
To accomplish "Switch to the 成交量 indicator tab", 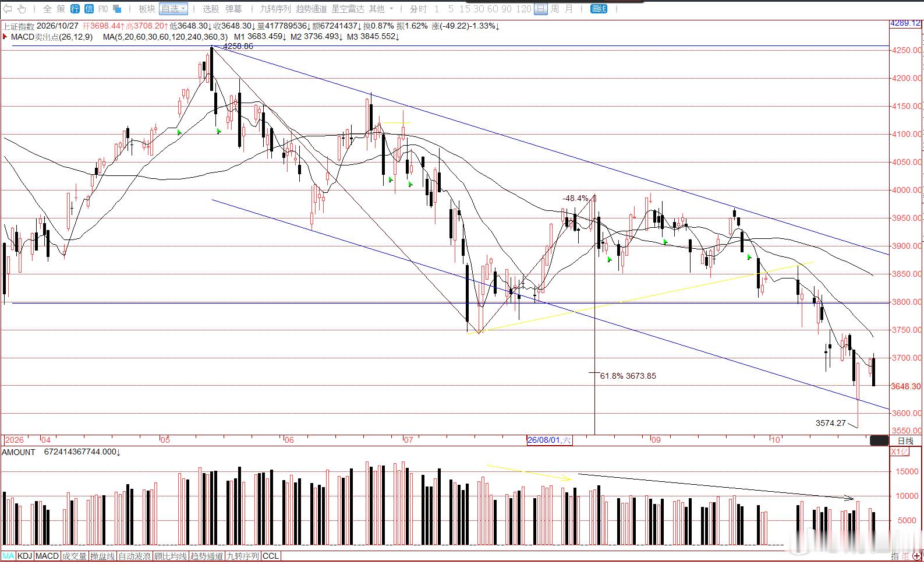I will coord(75,556).
